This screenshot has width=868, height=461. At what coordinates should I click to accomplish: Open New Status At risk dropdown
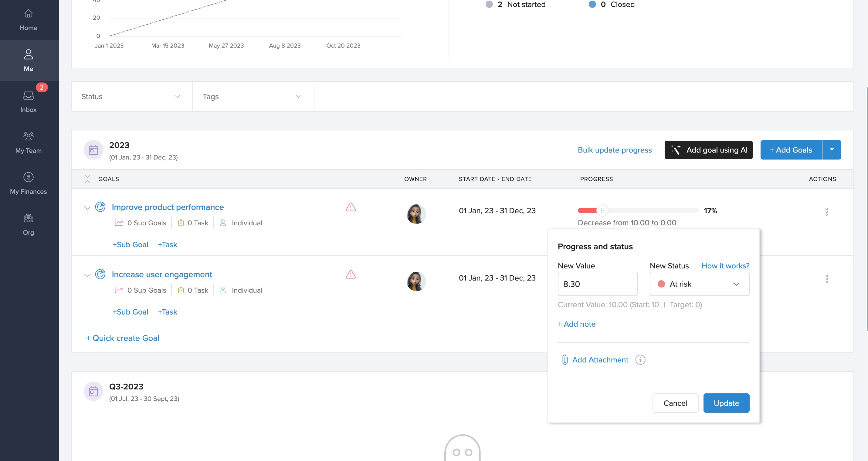[699, 284]
